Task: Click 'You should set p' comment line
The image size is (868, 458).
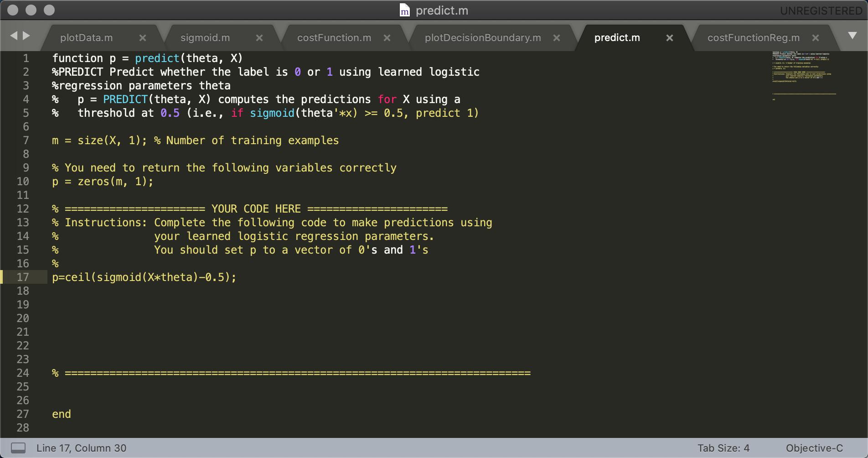Action: [x=291, y=250]
